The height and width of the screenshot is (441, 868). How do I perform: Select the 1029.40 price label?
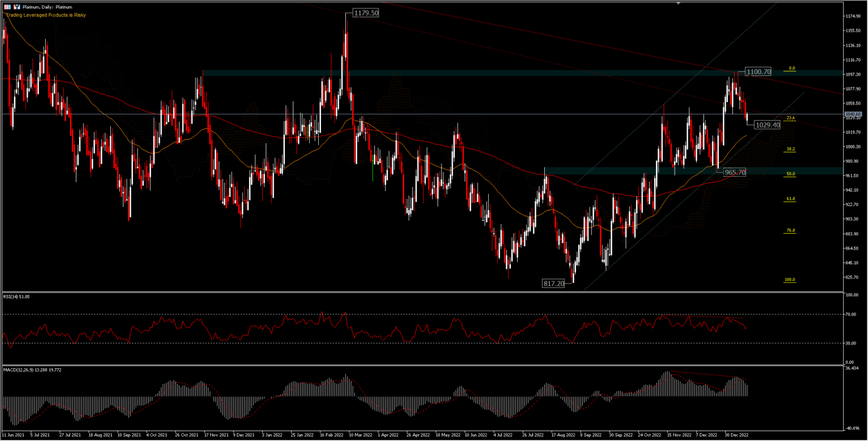[x=767, y=124]
